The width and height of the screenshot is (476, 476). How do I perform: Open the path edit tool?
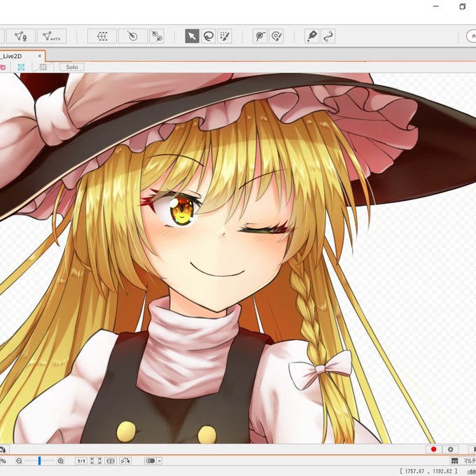tap(328, 36)
